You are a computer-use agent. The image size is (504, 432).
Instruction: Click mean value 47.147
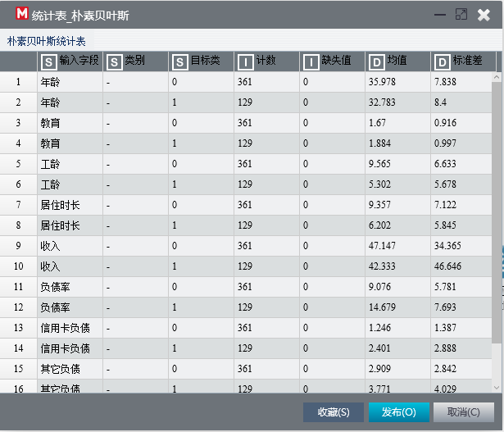382,246
